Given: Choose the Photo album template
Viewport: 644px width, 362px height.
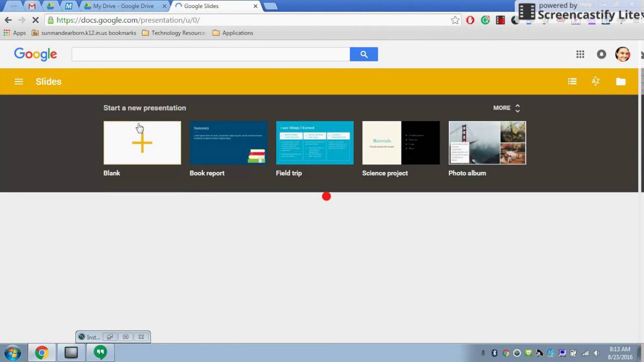Looking at the screenshot, I should pyautogui.click(x=487, y=143).
